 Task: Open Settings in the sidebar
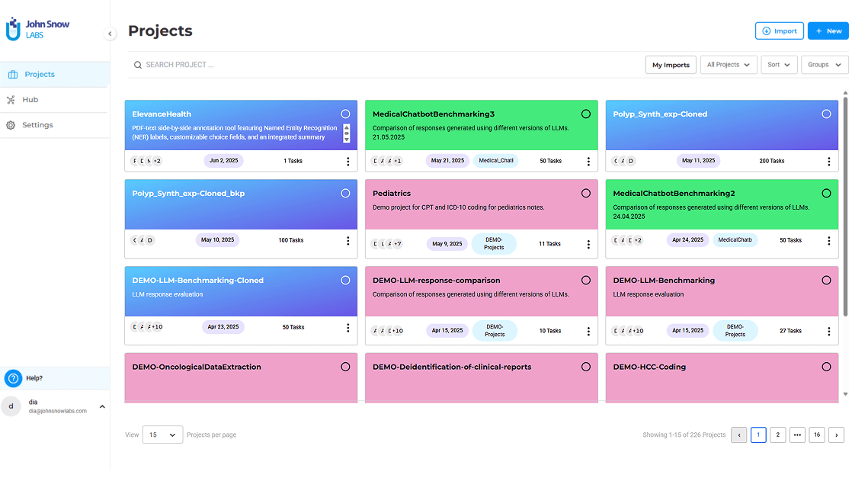(x=55, y=125)
